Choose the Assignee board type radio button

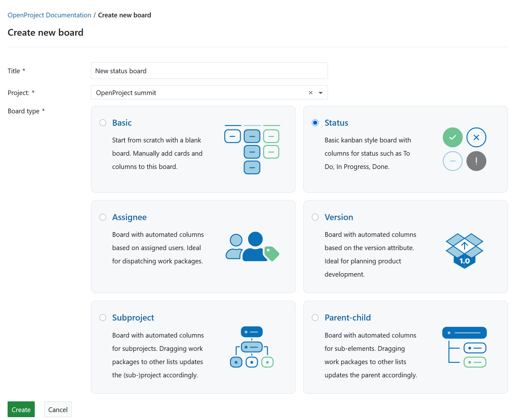103,217
